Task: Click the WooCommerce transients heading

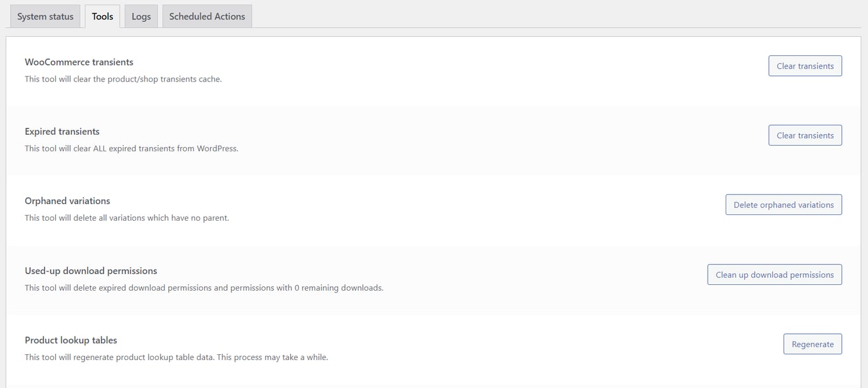Action: tap(79, 62)
